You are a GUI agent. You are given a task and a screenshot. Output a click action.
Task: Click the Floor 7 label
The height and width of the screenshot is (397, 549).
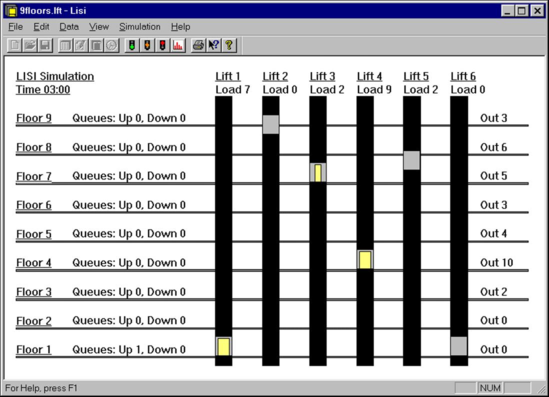[x=34, y=176]
